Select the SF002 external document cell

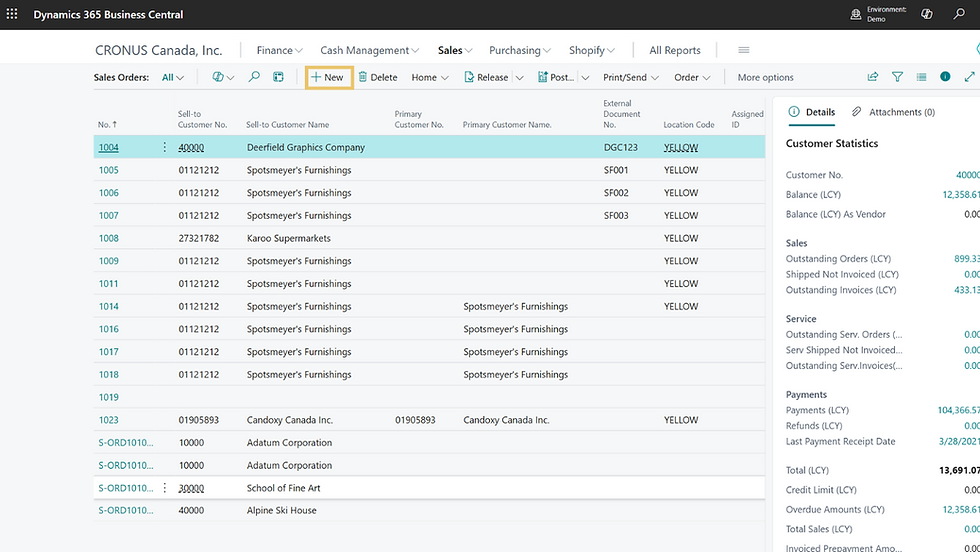point(616,193)
